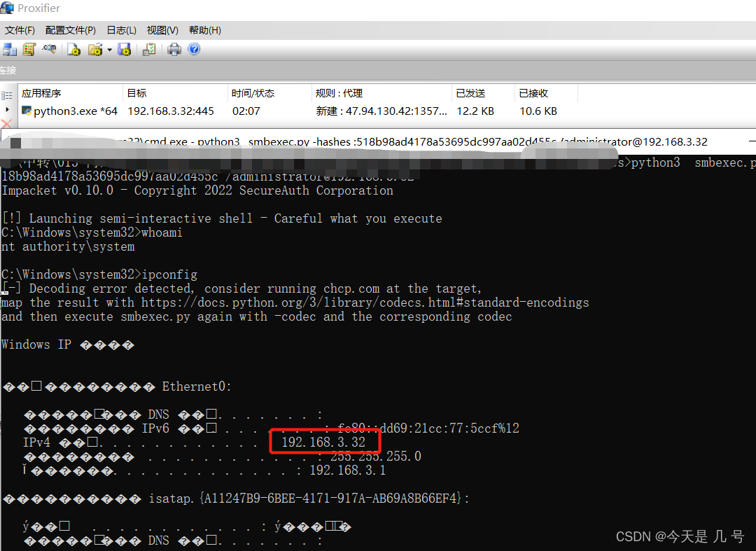Create a new profile via toolbar icon
The image size is (756, 551).
point(73,49)
